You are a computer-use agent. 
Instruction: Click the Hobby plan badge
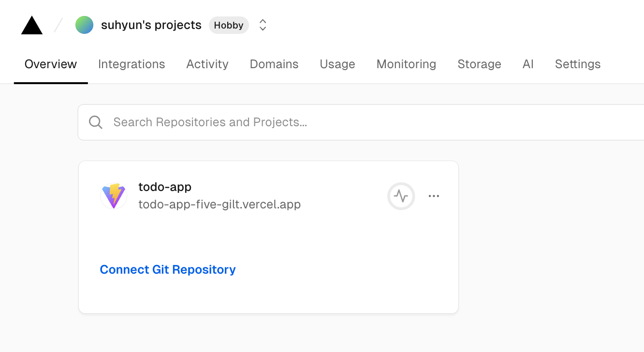pos(229,25)
